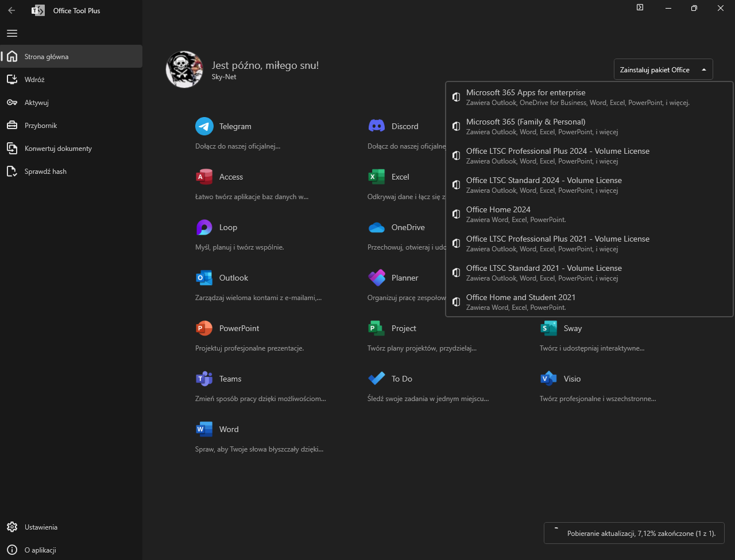Click the update download progress notification
Screen dimensions: 735x560
[x=634, y=533]
